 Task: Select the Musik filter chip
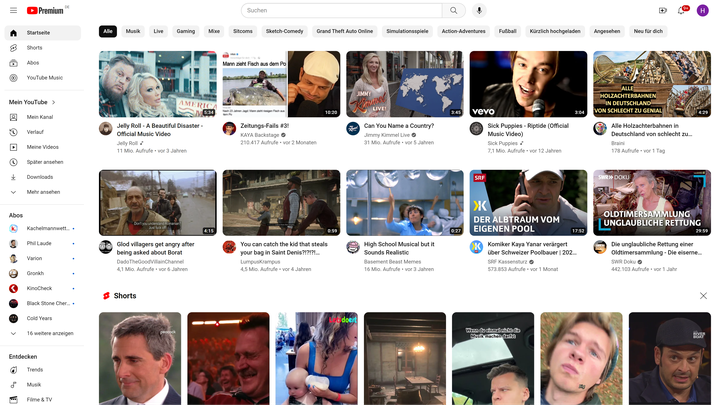pos(133,31)
